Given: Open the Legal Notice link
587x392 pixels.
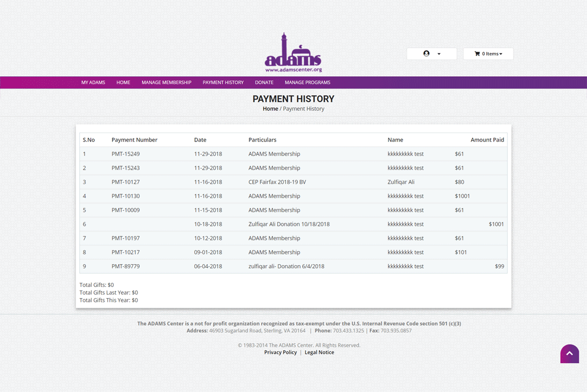Looking at the screenshot, I should [x=319, y=352].
